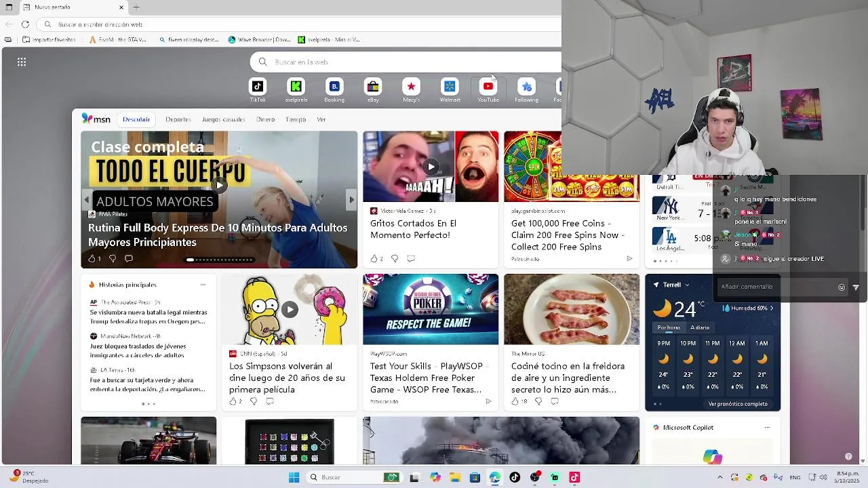868x488 pixels.
Task: Open the bacon plate article thumbnail
Action: (572, 309)
